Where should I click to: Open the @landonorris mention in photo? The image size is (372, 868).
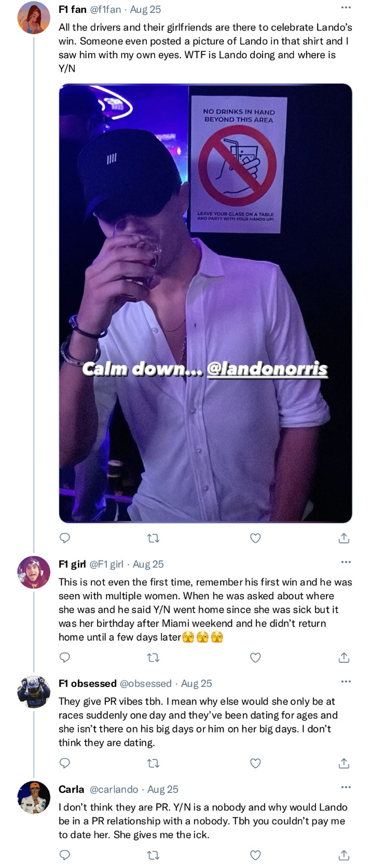267,369
